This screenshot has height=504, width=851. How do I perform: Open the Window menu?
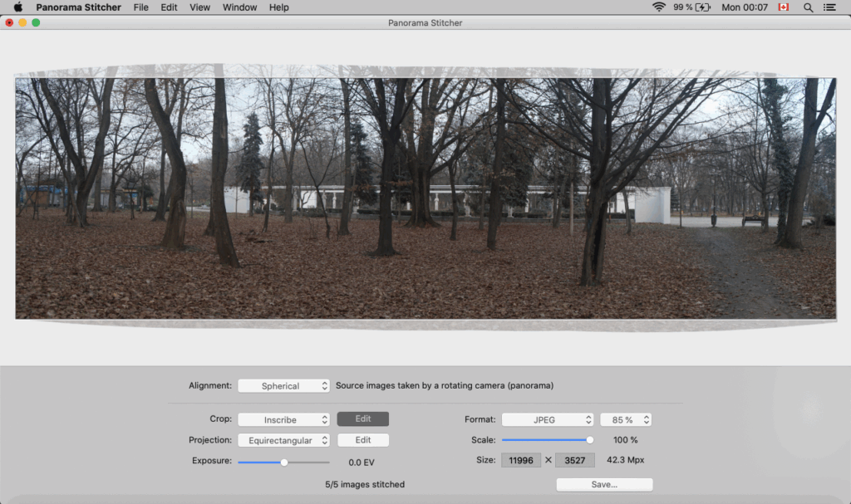point(239,7)
